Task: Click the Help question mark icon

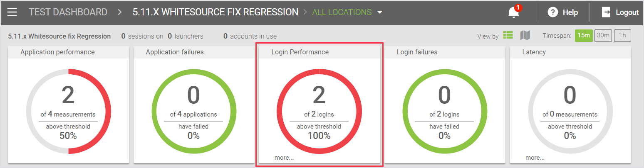Action: point(552,12)
